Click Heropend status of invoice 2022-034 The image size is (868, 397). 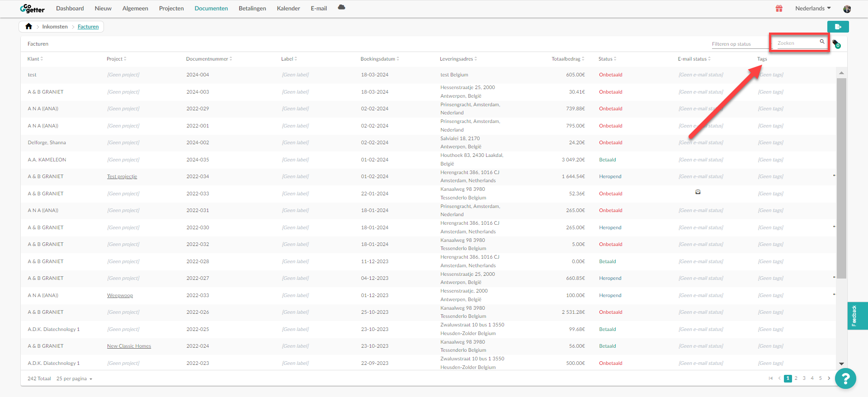(x=610, y=176)
